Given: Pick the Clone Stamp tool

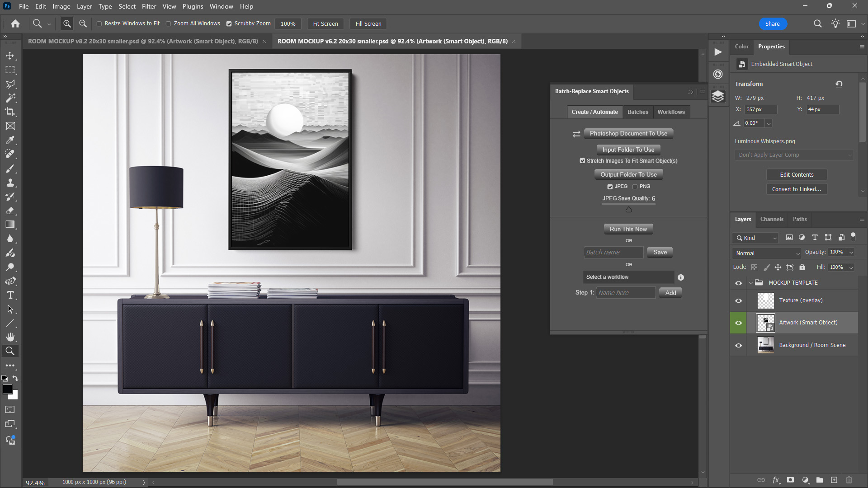Looking at the screenshot, I should point(10,183).
